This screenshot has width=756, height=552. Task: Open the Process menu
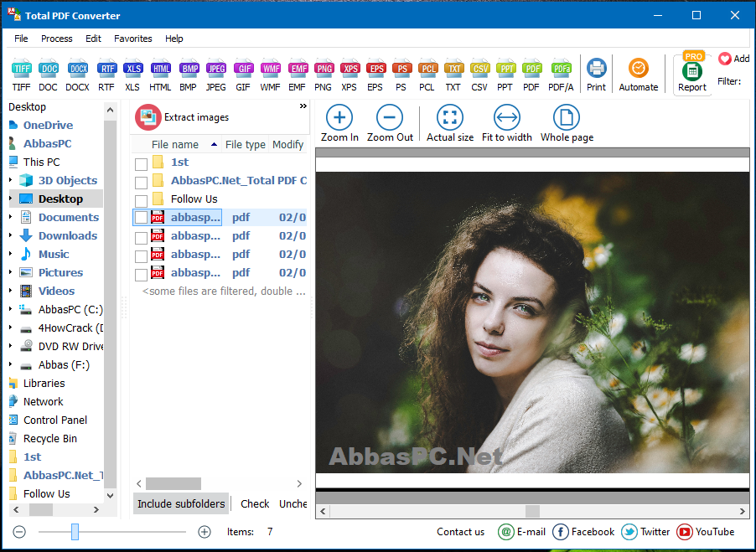click(57, 39)
